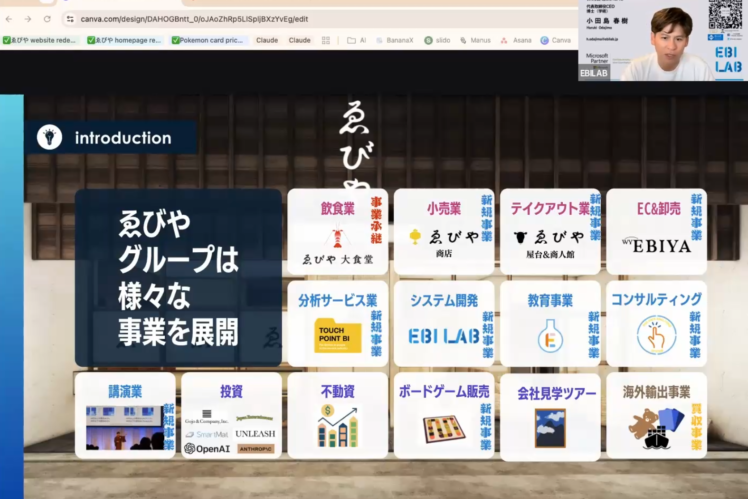This screenshot has height=499, width=748.
Task: Open the ゑびや homepage re... bookmark
Action: [x=124, y=40]
